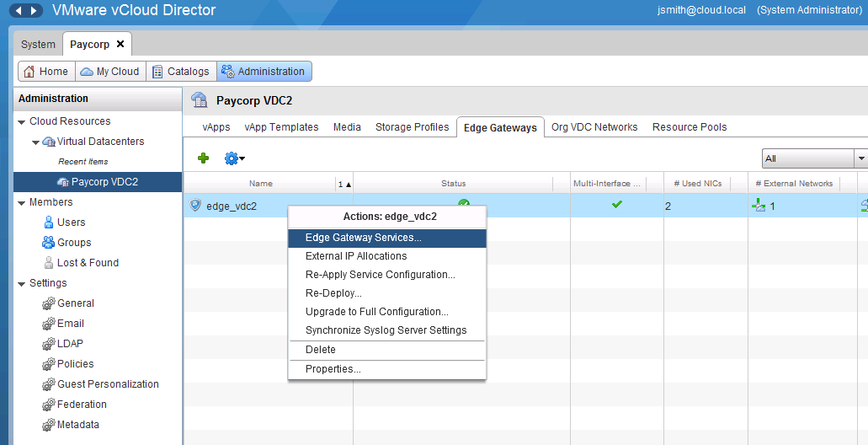Click the green plus add gateway icon
This screenshot has width=868, height=445.
click(x=203, y=158)
